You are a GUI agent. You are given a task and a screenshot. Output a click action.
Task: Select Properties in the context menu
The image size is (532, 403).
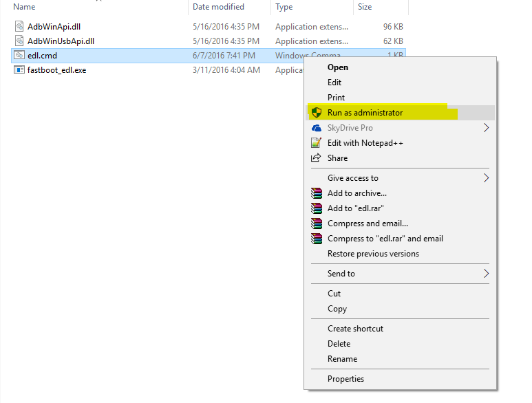[x=345, y=379]
